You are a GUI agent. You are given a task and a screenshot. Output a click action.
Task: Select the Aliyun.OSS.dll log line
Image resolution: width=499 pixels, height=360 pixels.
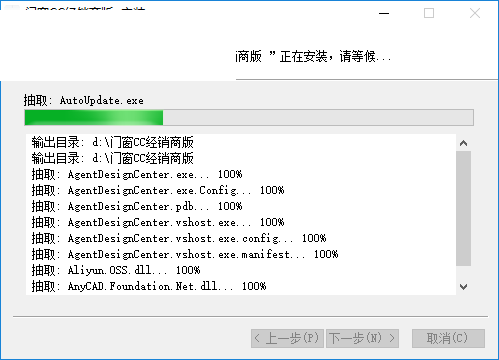click(x=116, y=270)
